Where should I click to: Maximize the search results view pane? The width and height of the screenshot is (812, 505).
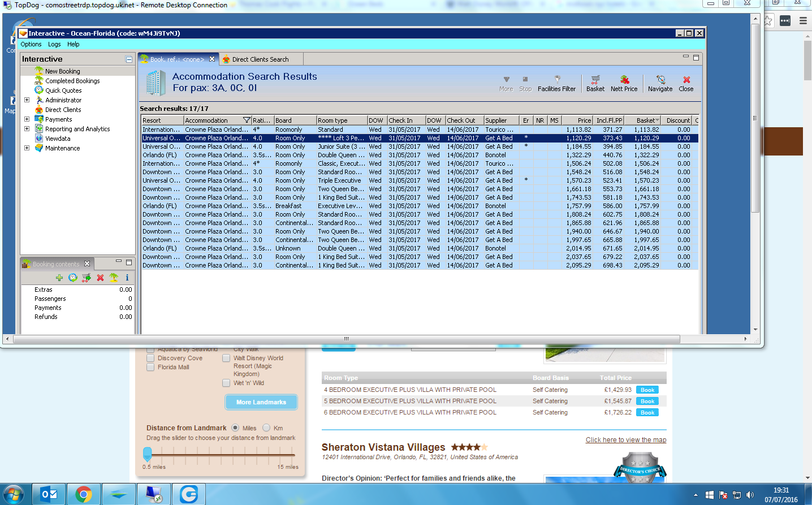click(696, 58)
